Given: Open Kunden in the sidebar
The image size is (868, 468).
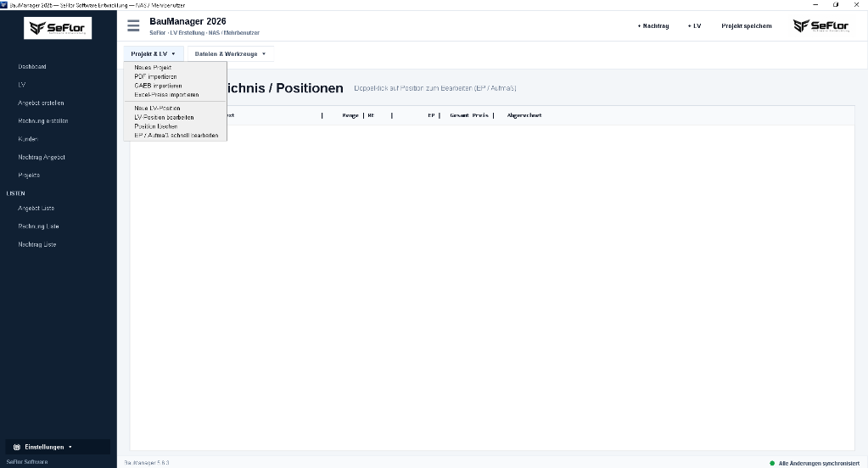Looking at the screenshot, I should (x=28, y=139).
